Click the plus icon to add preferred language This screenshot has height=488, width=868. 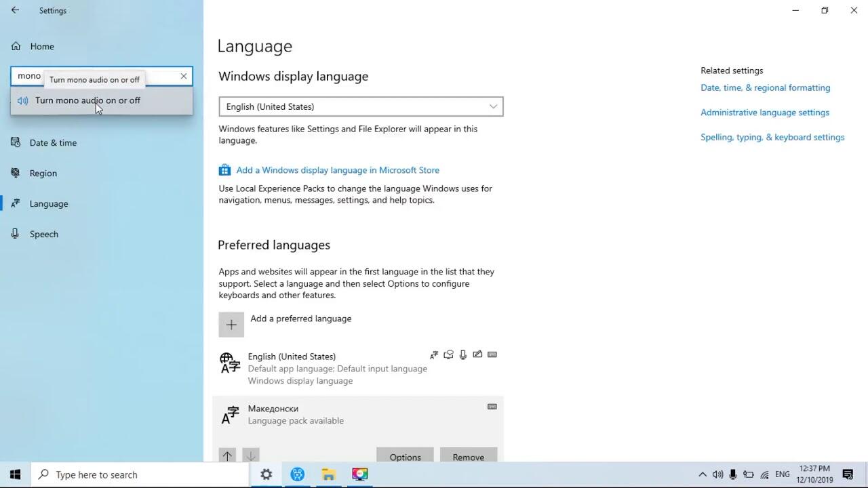tap(231, 325)
